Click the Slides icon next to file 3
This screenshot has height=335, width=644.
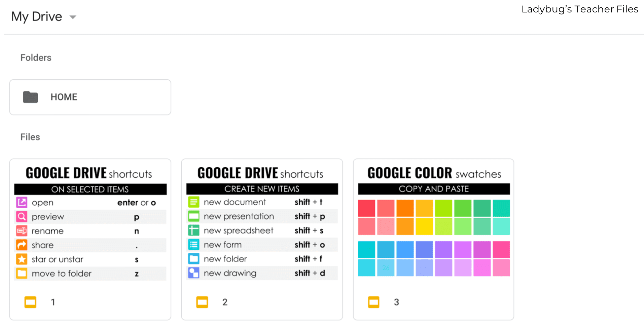374,302
